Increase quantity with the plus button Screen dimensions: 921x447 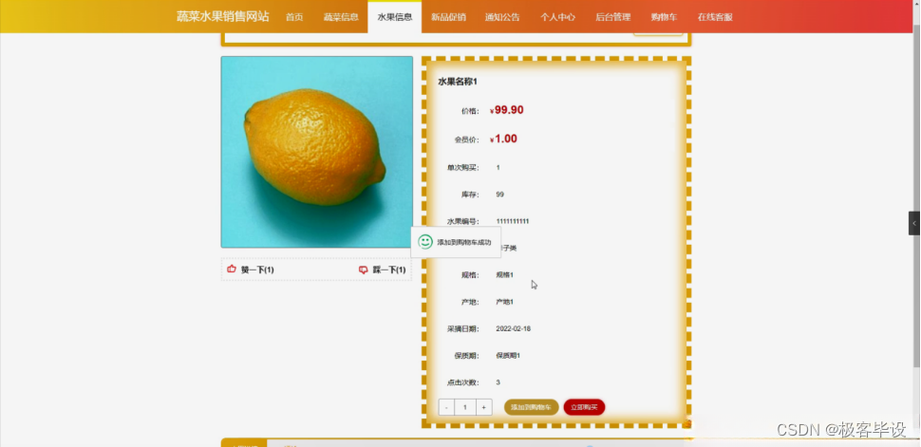pos(484,407)
